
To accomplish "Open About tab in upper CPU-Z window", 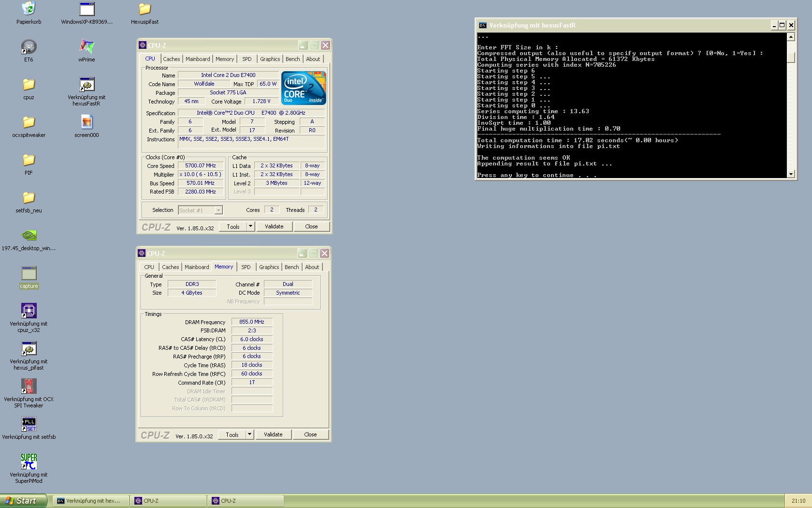I will tap(313, 59).
